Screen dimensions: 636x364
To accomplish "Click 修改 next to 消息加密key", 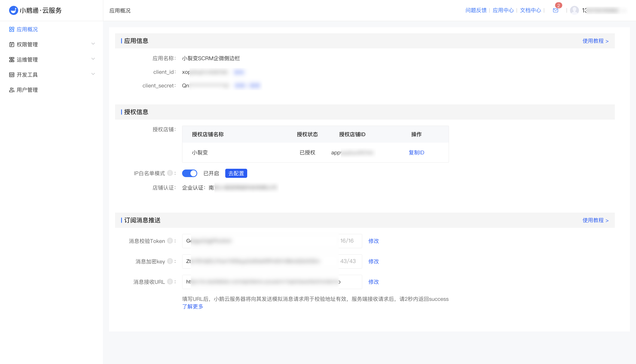I will [x=373, y=261].
